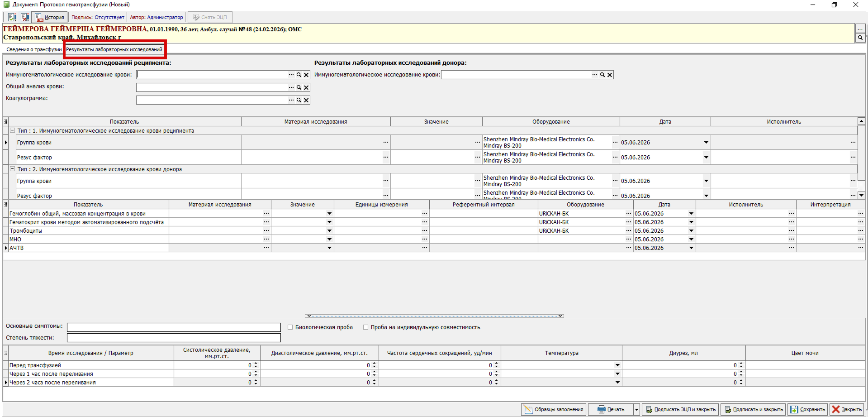The image size is (868, 417).
Task: Collapse Тип 1 recipient blood group section
Action: point(13,130)
